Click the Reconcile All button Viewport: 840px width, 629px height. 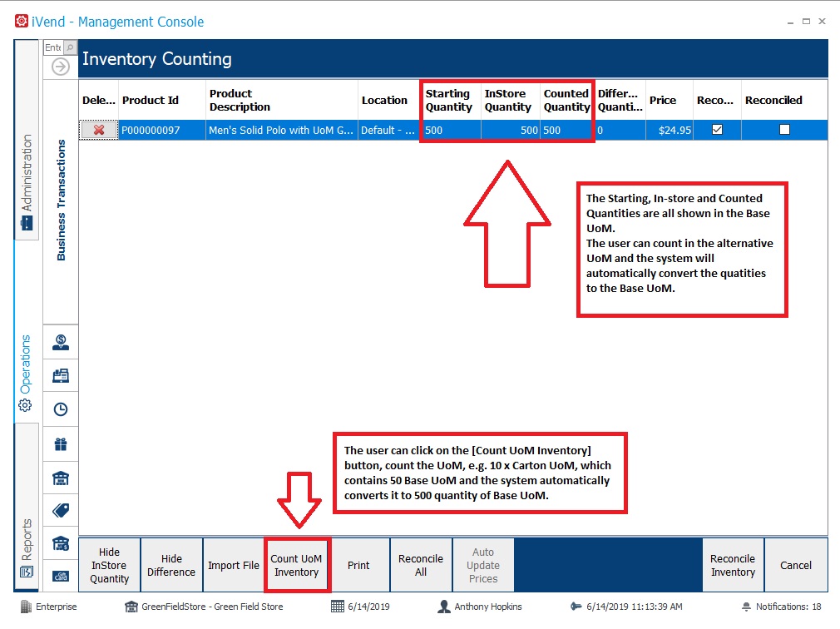421,565
